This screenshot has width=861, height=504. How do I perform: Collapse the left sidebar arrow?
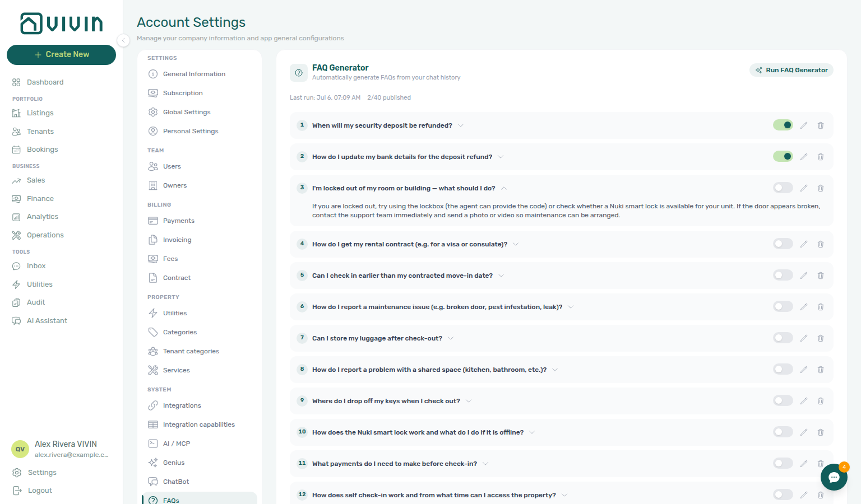123,40
